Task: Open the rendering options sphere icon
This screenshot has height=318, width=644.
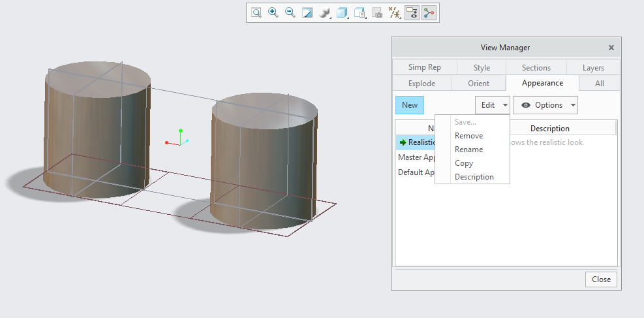Action: tap(324, 12)
